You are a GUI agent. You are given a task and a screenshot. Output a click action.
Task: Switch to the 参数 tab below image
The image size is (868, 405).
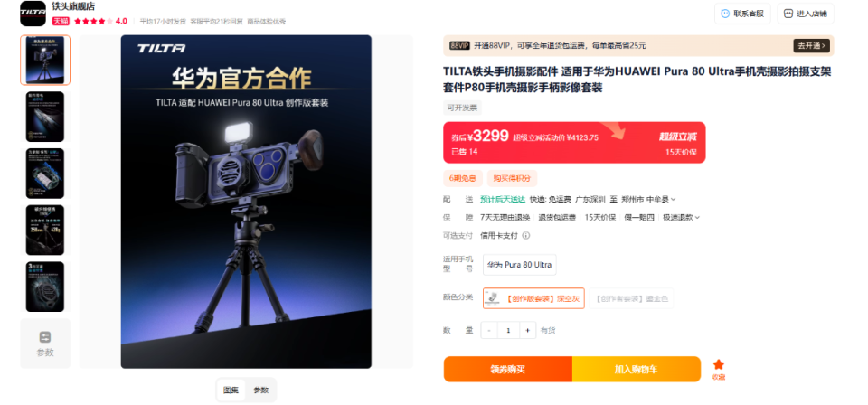click(x=261, y=390)
